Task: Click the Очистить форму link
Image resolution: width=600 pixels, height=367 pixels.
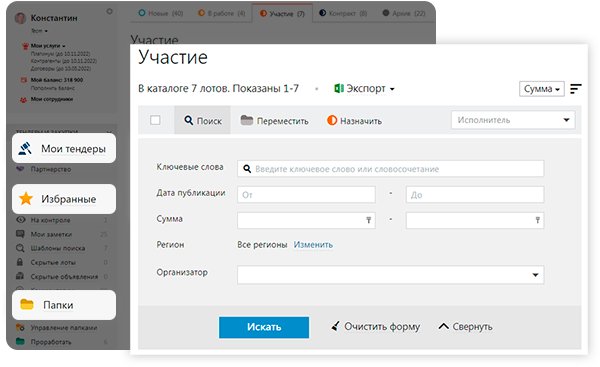Action: 382,326
